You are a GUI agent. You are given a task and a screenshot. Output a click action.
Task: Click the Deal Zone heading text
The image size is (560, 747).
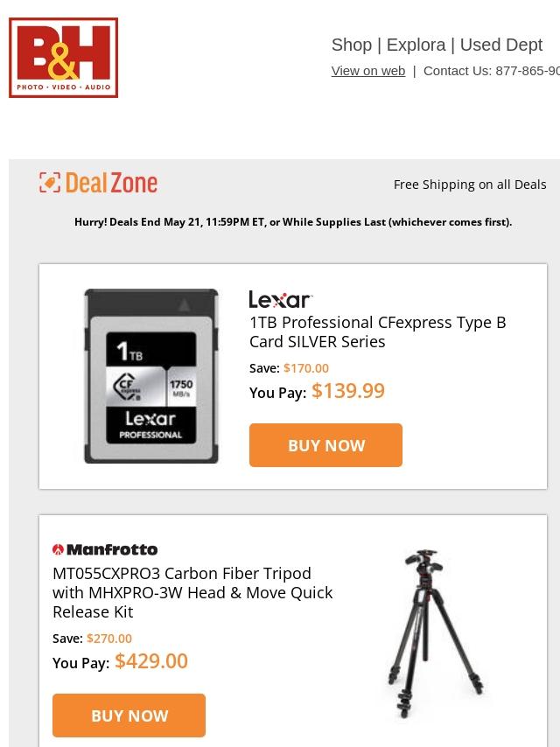click(111, 183)
